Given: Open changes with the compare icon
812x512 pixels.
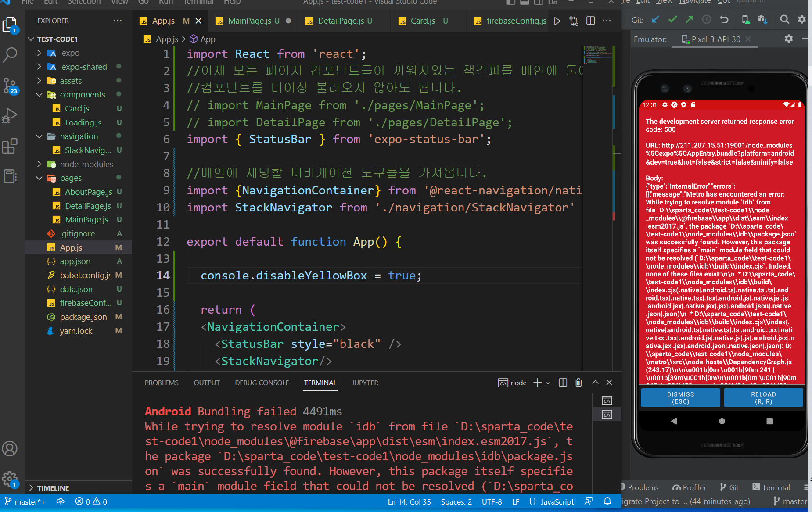Looking at the screenshot, I should click(x=574, y=21).
